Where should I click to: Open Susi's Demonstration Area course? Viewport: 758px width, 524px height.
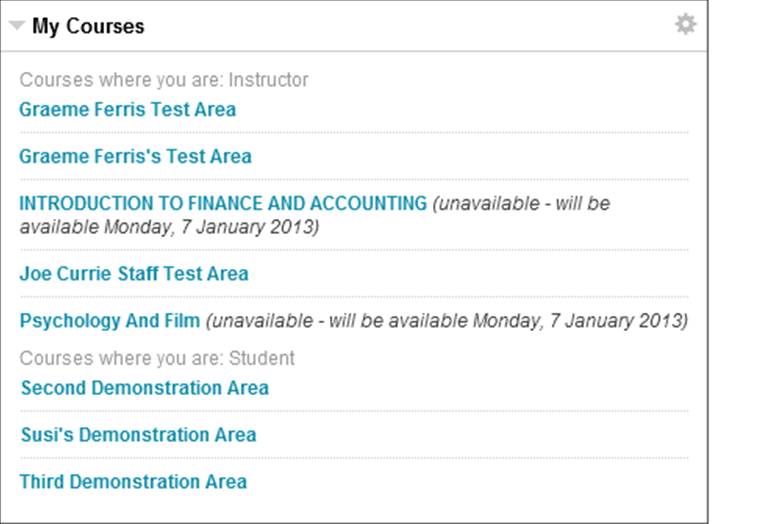point(138,434)
